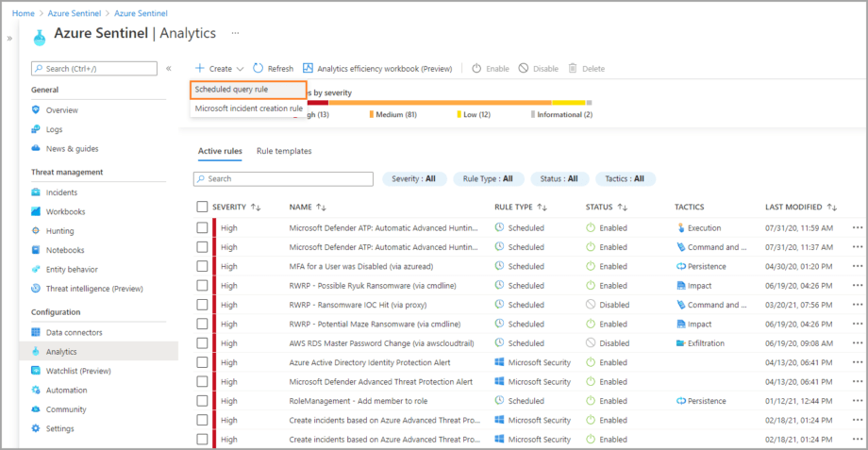This screenshot has height=450, width=868.
Task: Click the News & guides cloud icon
Action: point(36,148)
